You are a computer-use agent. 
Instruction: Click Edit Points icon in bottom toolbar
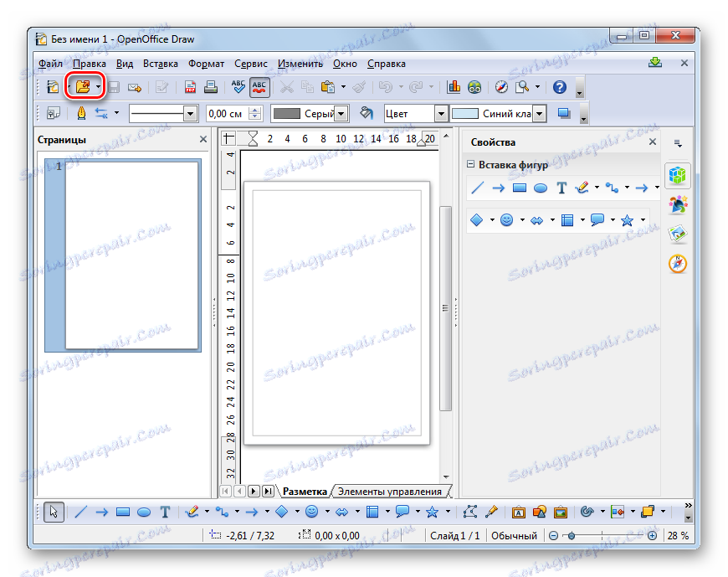point(470,512)
